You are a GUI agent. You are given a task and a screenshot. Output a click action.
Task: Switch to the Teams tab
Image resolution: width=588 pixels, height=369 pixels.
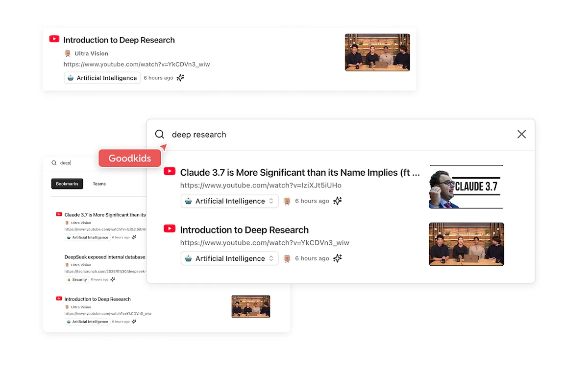pos(99,184)
